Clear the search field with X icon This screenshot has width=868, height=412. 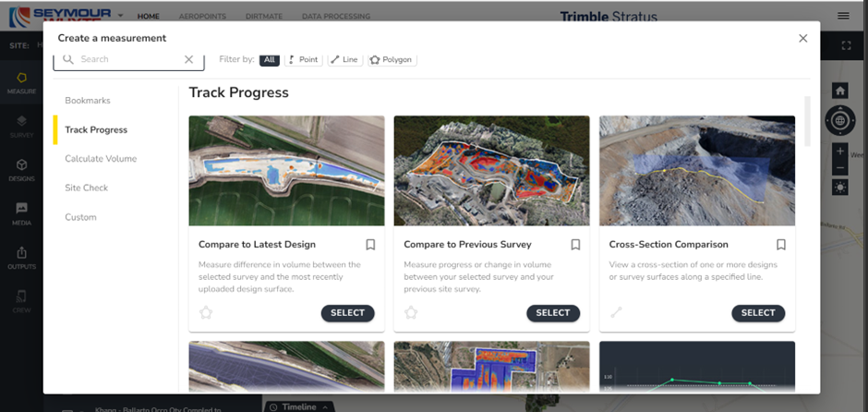click(188, 59)
